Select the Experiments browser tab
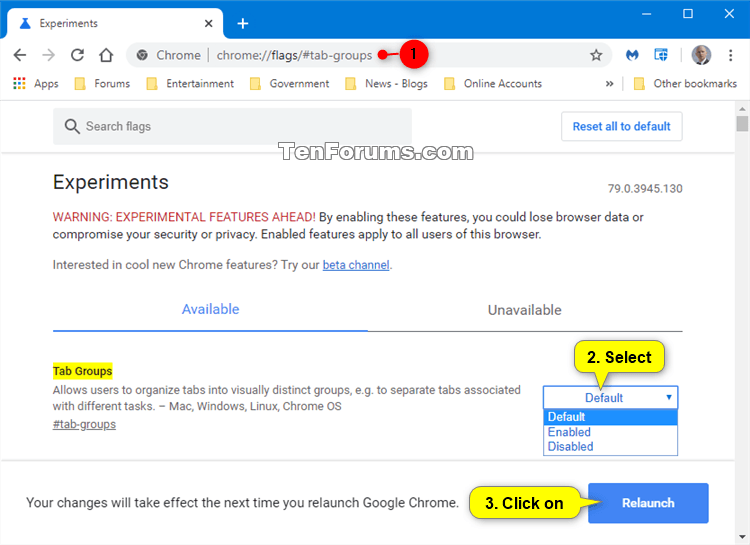This screenshot has width=750, height=545. click(x=114, y=23)
